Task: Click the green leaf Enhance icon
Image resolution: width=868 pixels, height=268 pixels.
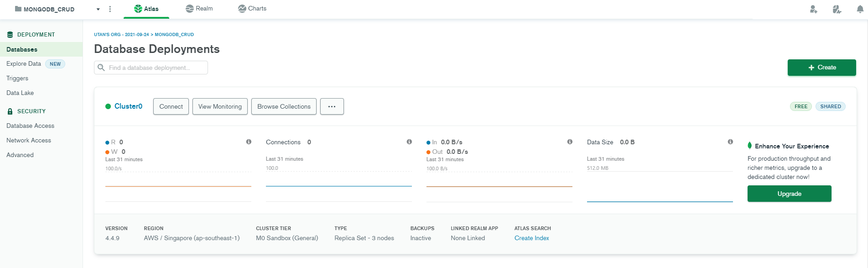Action: (x=750, y=146)
